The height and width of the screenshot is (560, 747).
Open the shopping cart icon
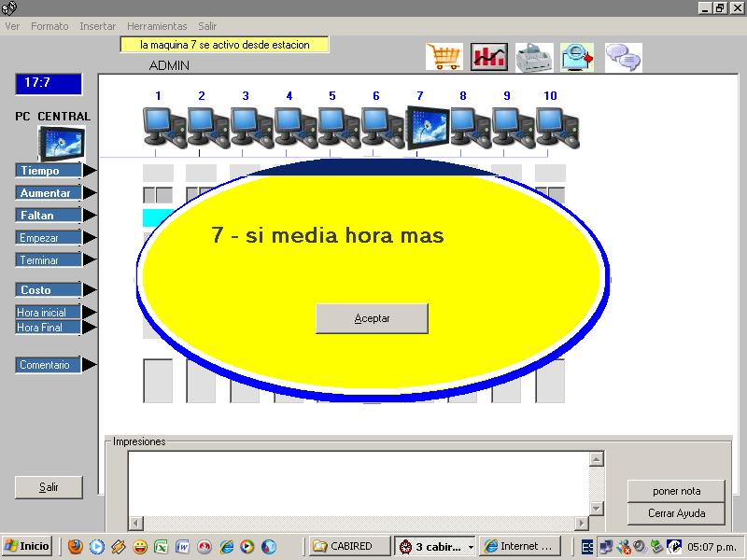click(x=444, y=57)
